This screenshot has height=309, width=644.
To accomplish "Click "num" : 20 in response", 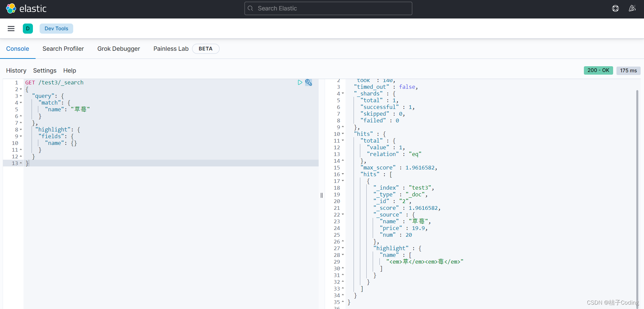I will pos(396,235).
